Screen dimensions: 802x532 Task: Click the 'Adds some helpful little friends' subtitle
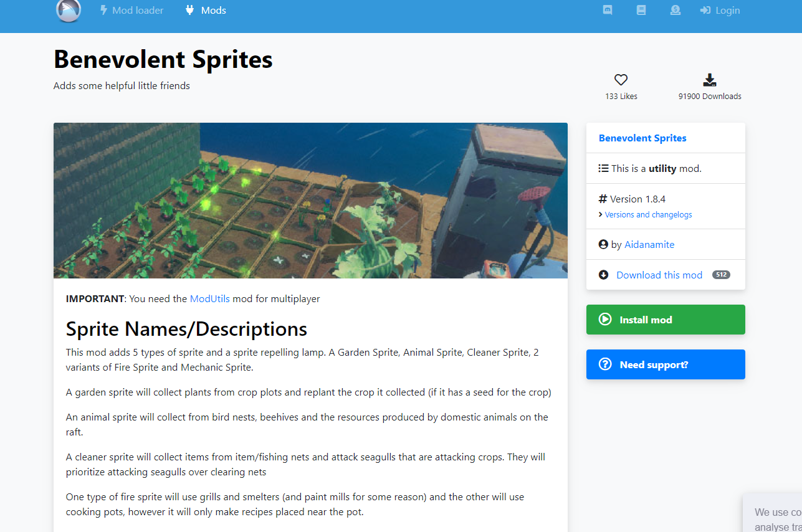click(x=122, y=86)
